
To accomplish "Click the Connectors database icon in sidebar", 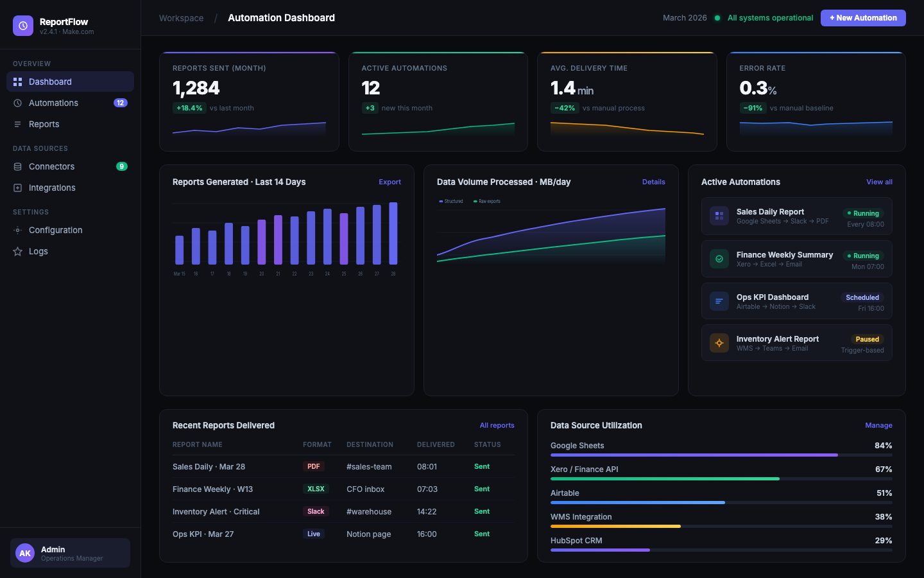I will [18, 166].
